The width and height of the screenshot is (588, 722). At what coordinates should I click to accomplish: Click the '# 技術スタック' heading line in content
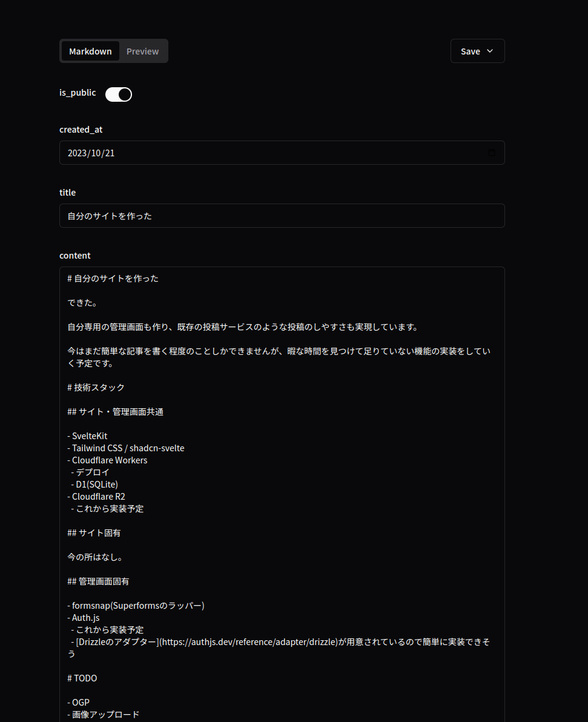point(96,387)
